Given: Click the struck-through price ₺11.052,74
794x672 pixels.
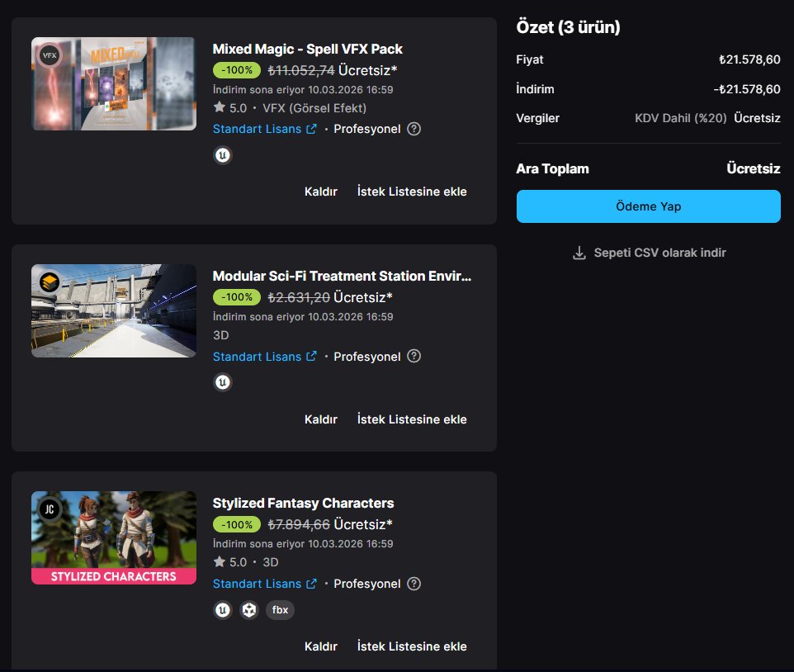Looking at the screenshot, I should (x=300, y=70).
